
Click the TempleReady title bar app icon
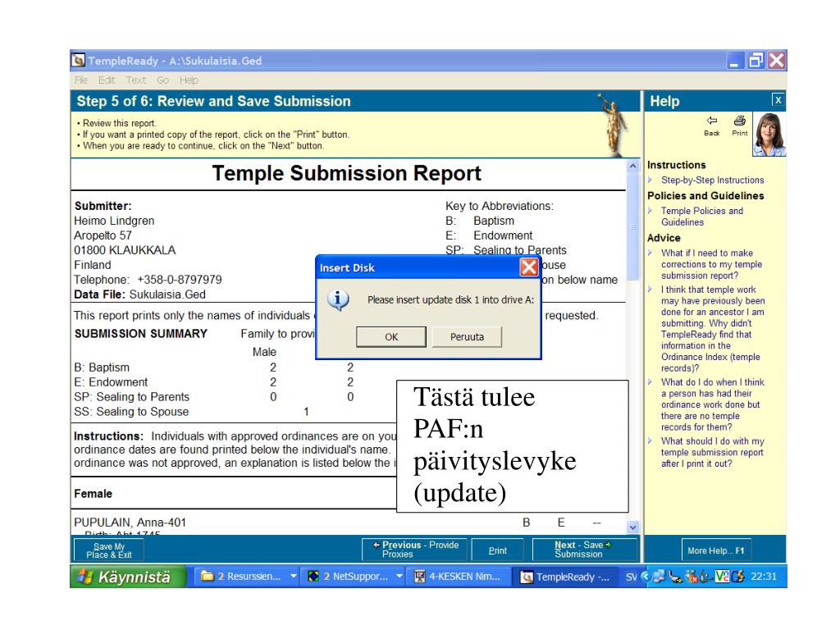click(79, 60)
